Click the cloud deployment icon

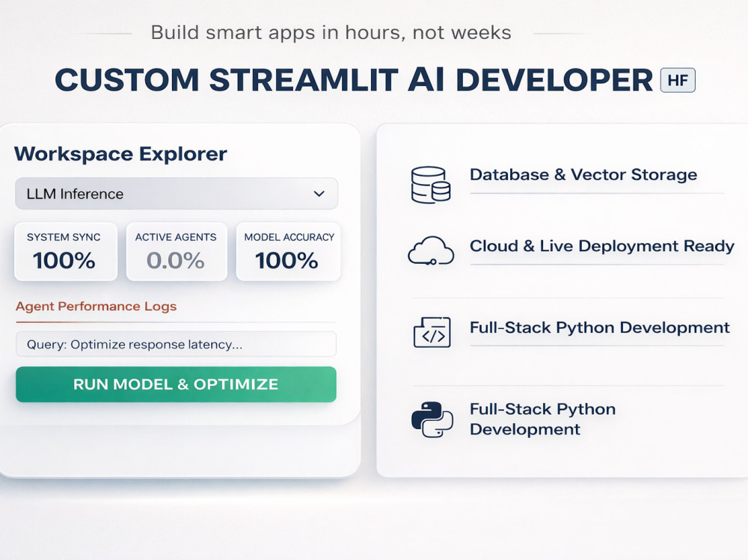(431, 250)
